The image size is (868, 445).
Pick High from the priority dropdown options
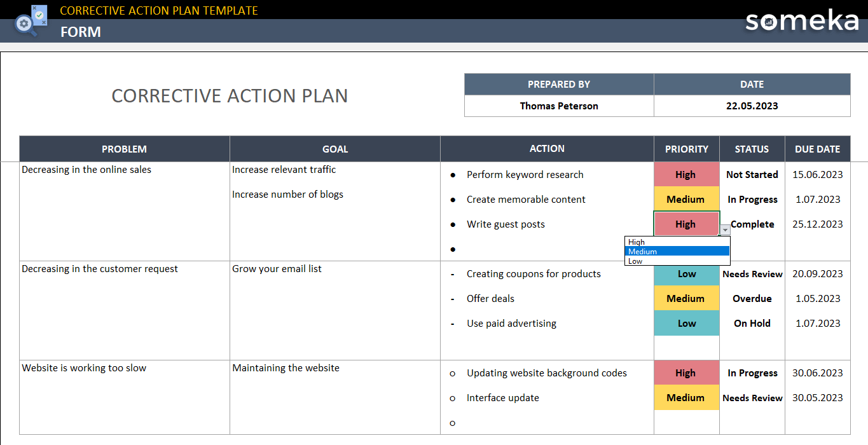click(635, 242)
